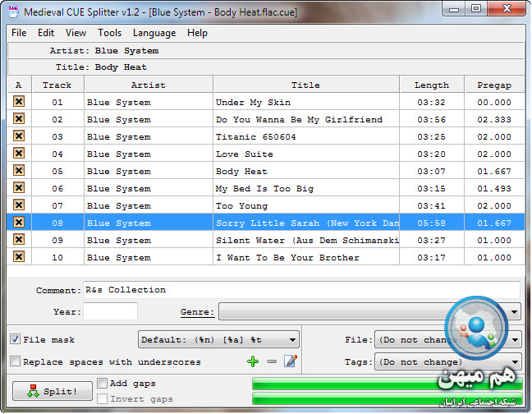Viewport: 532px width, 414px height.
Task: Click the lower green progress bar
Action: [x=388, y=398]
